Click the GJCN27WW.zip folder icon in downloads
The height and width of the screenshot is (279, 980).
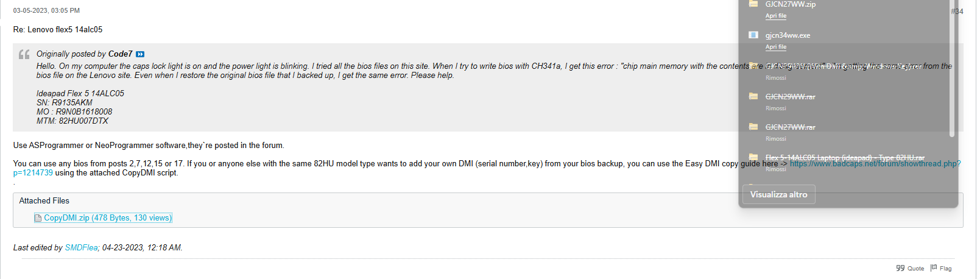(x=753, y=4)
